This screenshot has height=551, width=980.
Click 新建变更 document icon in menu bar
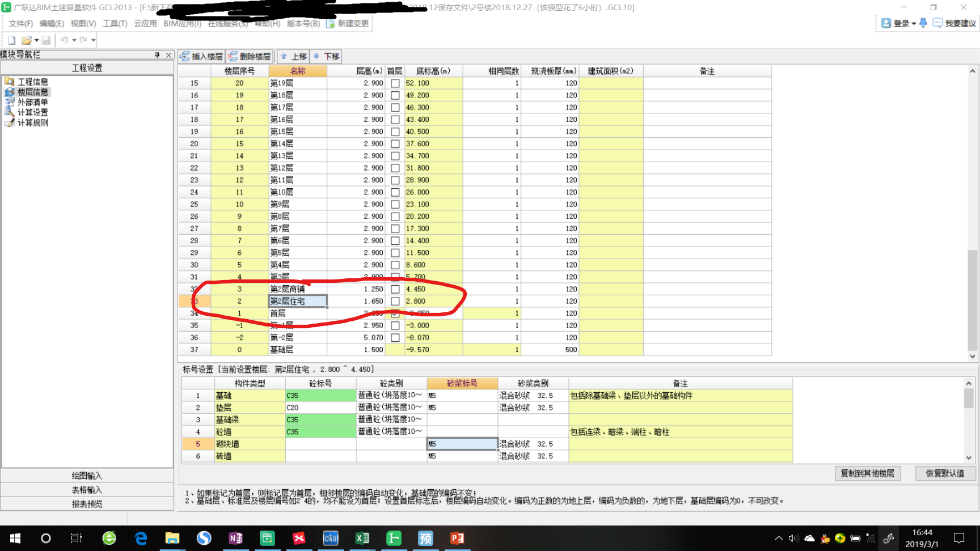point(331,23)
